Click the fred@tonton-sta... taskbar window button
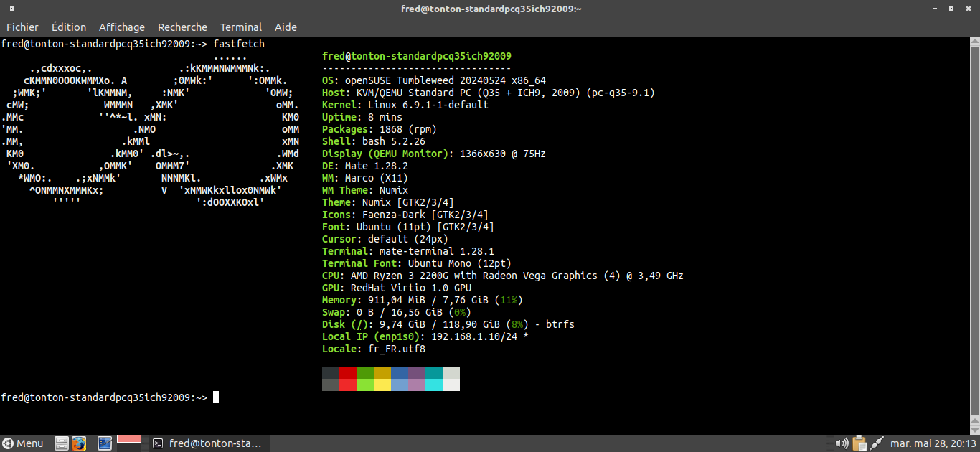 (208, 443)
